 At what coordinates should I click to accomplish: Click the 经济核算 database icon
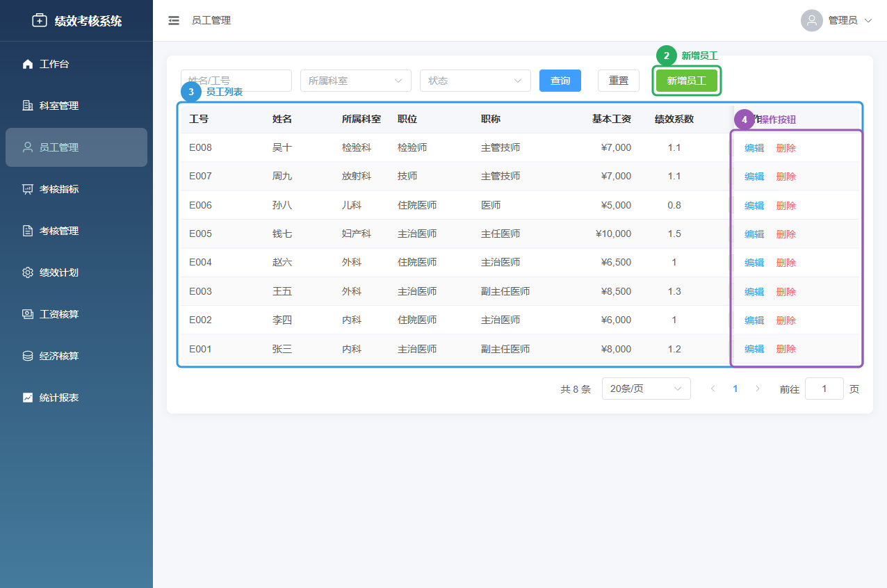(x=28, y=355)
